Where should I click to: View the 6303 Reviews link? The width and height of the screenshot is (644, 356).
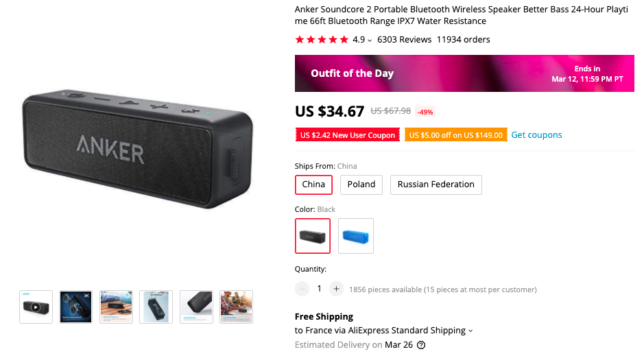pos(405,40)
